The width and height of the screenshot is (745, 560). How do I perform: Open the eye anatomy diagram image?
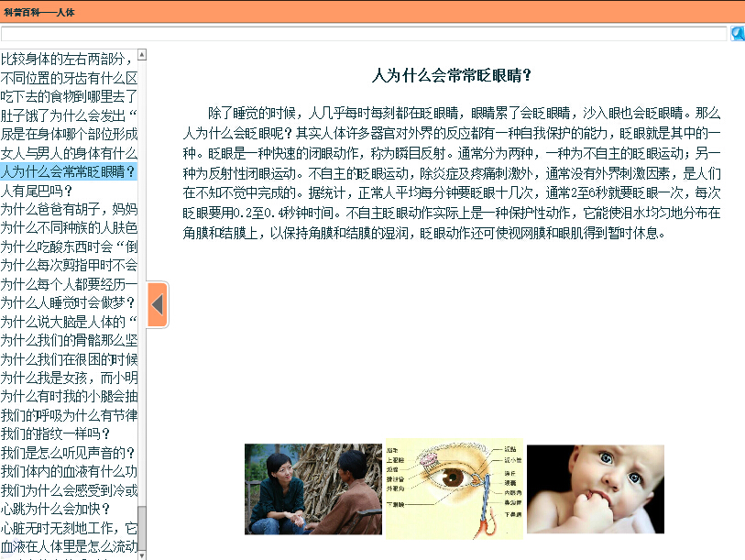pos(454,489)
